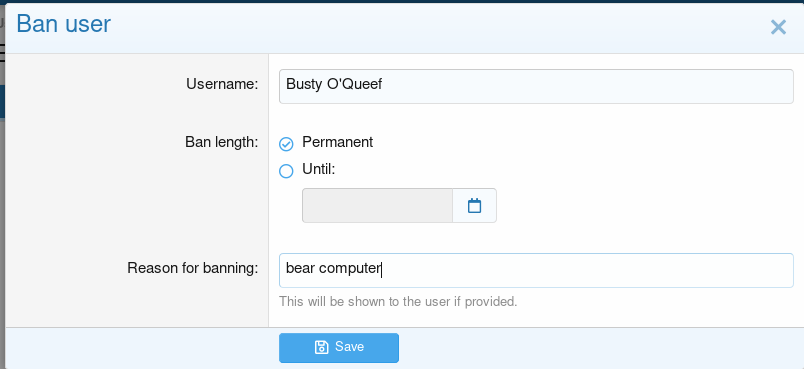This screenshot has height=369, width=804.
Task: Click the 'Username:' field label
Action: point(222,84)
